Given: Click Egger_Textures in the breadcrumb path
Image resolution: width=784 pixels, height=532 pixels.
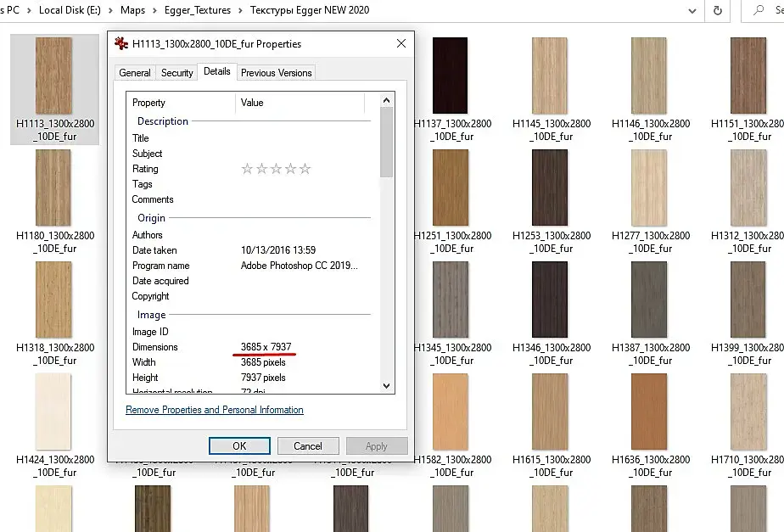Looking at the screenshot, I should tap(198, 10).
